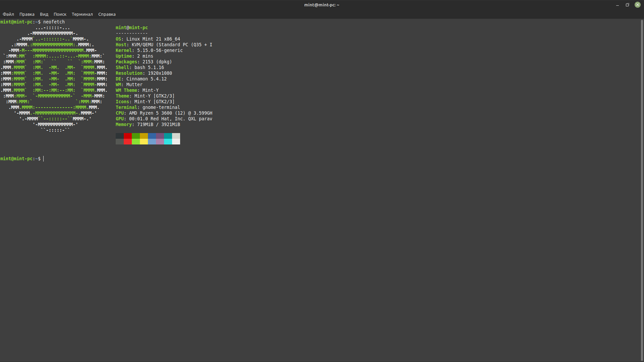Click the Linux Mint ASCII logo
The height and width of the screenshot is (362, 644).
(x=54, y=78)
